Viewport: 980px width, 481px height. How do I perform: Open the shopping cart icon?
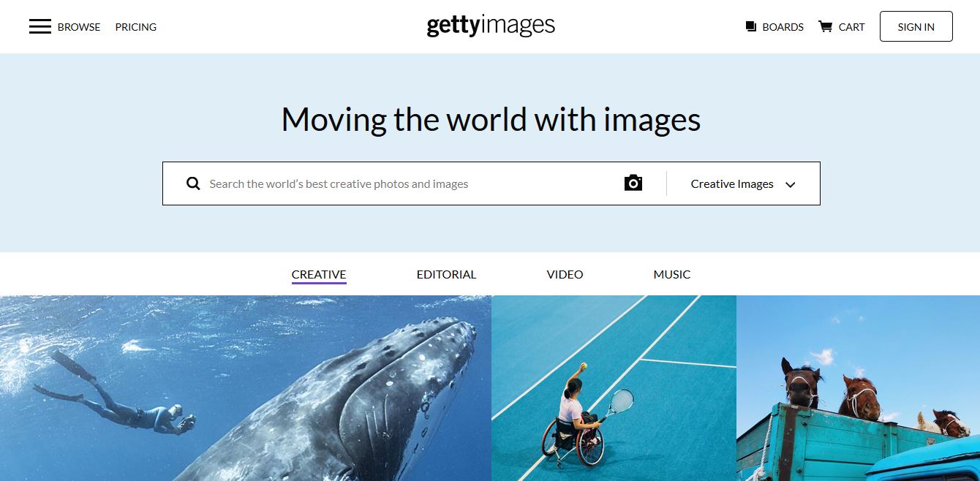point(825,27)
